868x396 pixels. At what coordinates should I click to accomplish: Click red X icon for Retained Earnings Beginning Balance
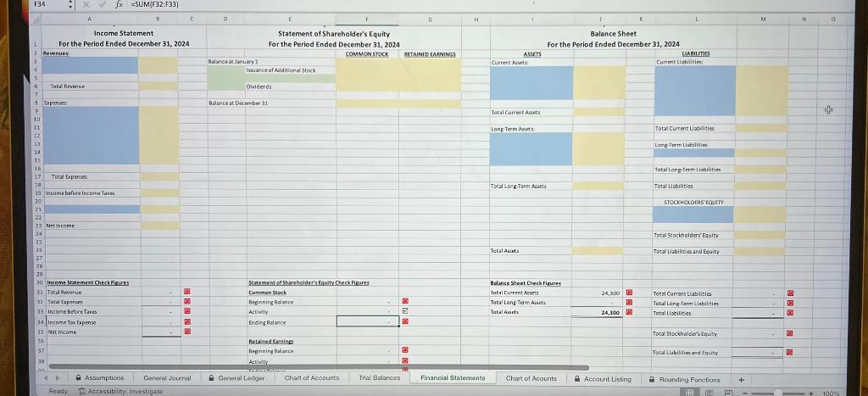click(404, 349)
